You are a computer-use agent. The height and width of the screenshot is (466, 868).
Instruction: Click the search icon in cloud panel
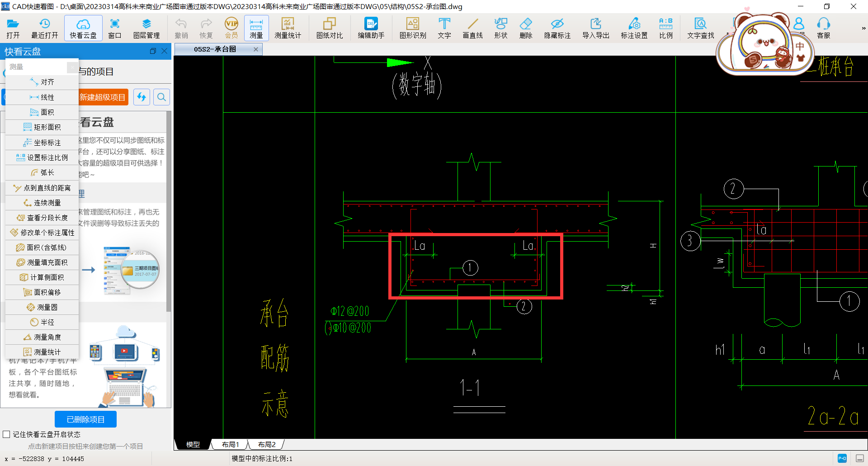point(161,97)
